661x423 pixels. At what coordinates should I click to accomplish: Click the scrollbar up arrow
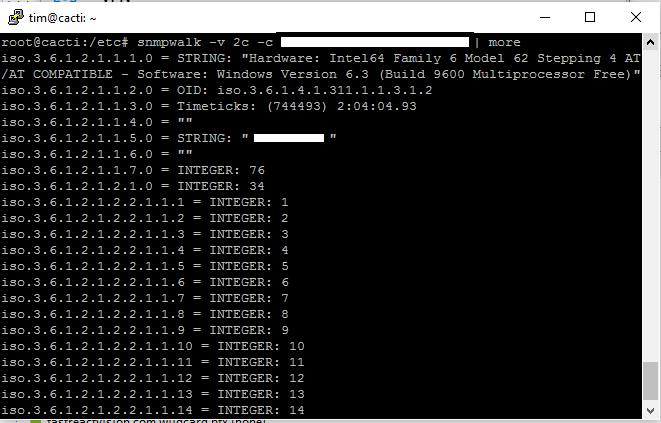[x=650, y=42]
